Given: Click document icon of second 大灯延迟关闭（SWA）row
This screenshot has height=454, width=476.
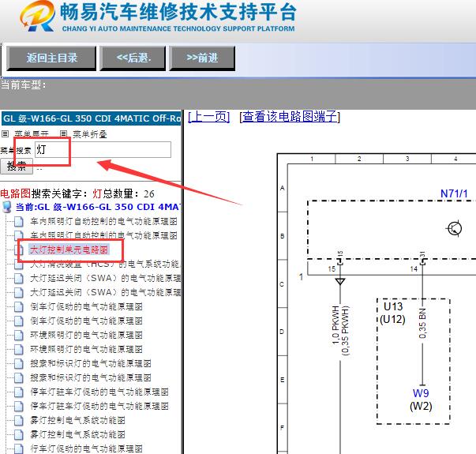Looking at the screenshot, I should click(19, 292).
